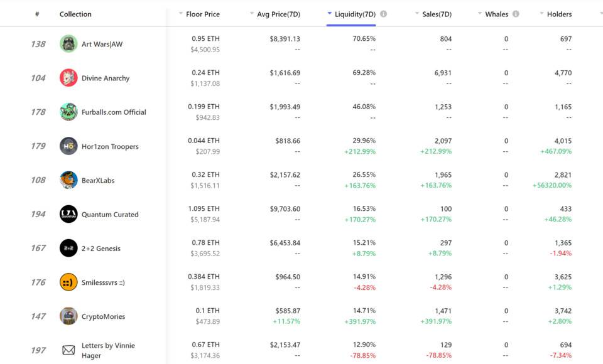Open the Art Wars|AW collection avatar

[68, 44]
